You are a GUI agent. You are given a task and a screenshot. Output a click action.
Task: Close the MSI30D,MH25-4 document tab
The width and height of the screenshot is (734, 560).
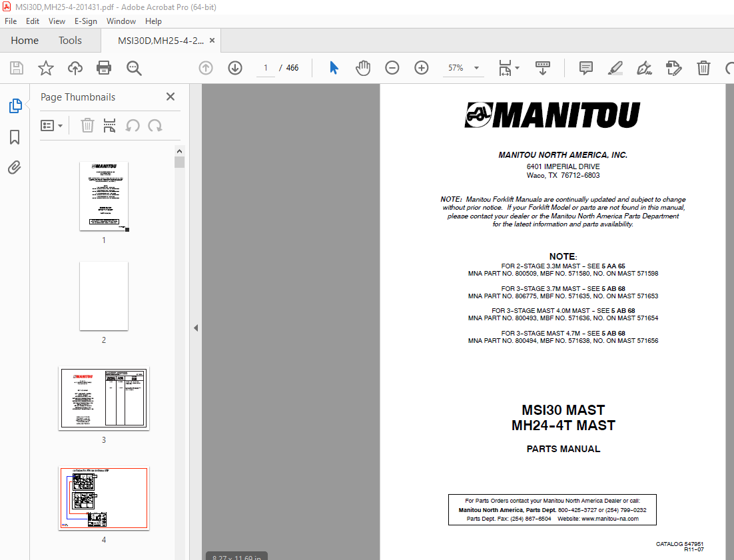pos(212,41)
